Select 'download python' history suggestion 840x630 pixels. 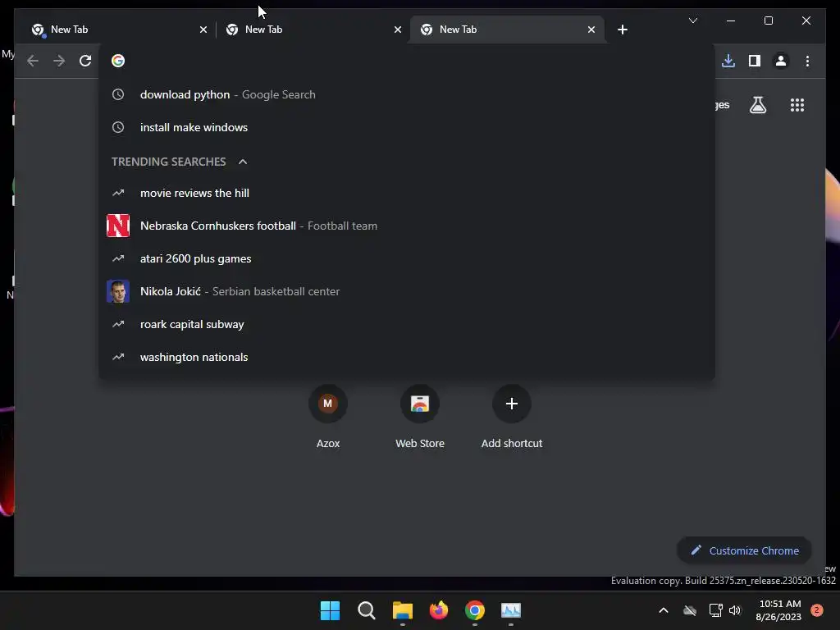[407, 95]
